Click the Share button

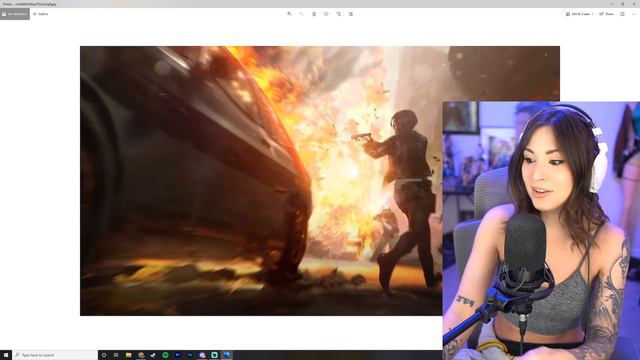tap(606, 14)
